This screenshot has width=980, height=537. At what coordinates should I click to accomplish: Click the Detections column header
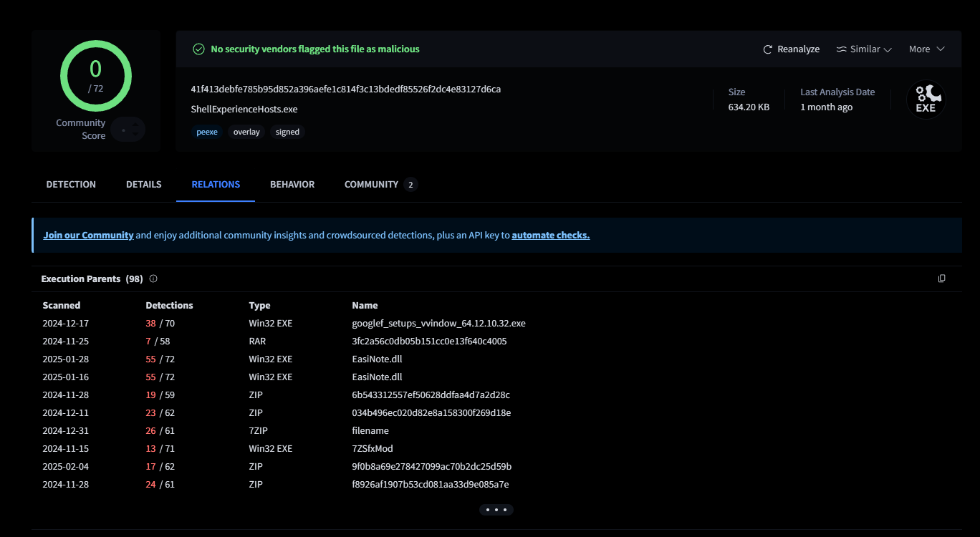tap(169, 306)
